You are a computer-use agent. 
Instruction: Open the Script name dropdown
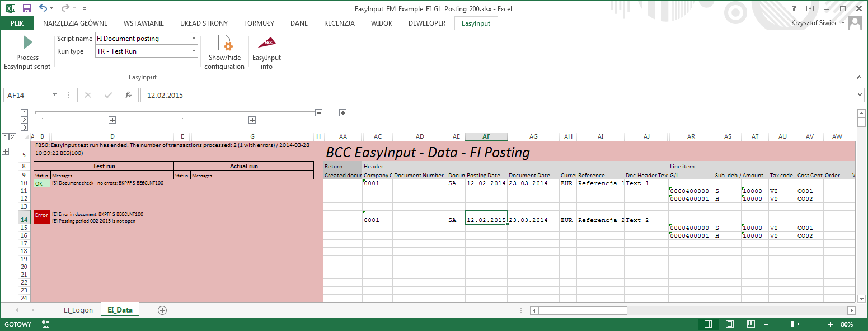pos(194,38)
